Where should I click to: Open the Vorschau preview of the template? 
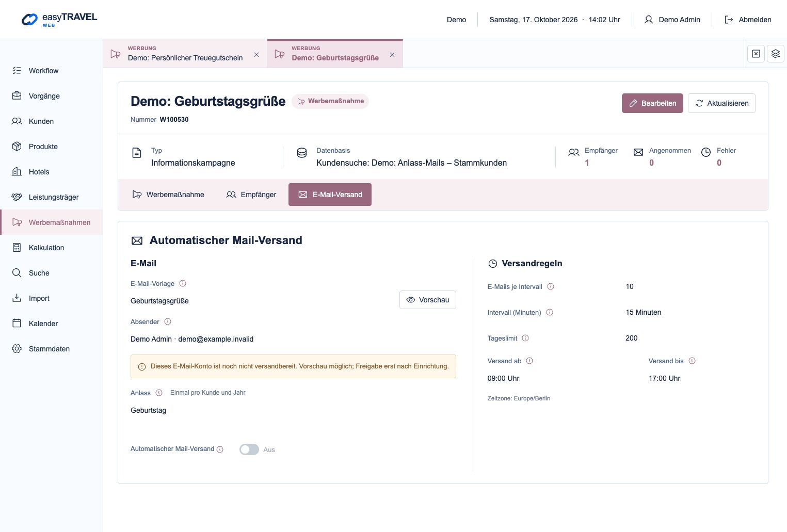click(x=428, y=300)
